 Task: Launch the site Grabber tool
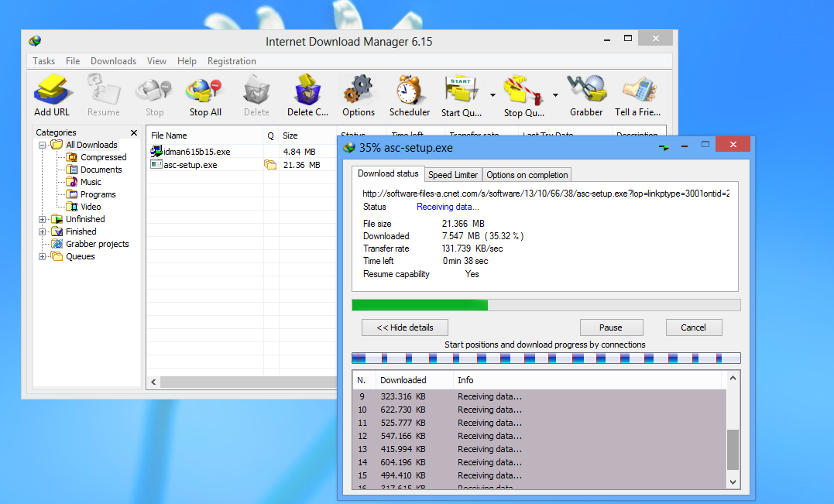click(585, 91)
